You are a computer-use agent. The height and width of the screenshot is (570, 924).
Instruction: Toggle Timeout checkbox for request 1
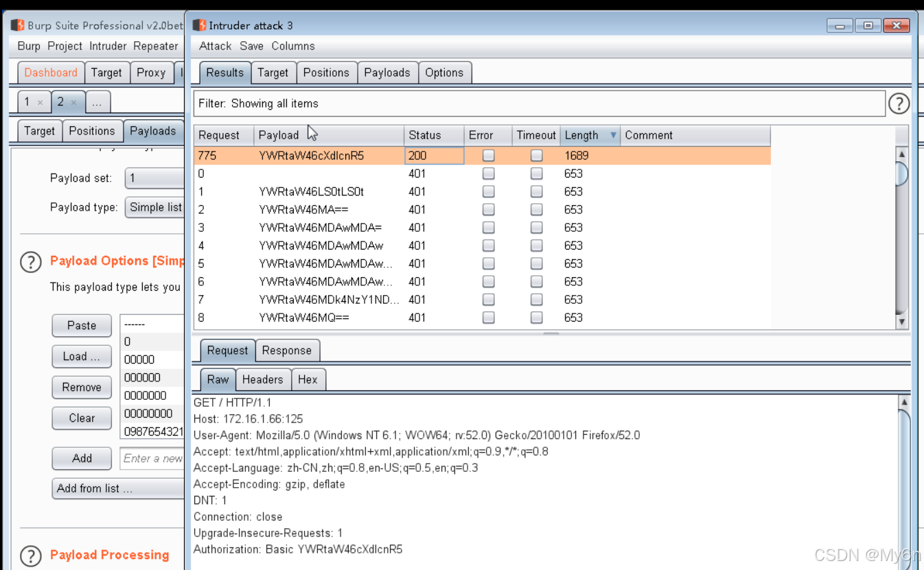click(x=536, y=191)
